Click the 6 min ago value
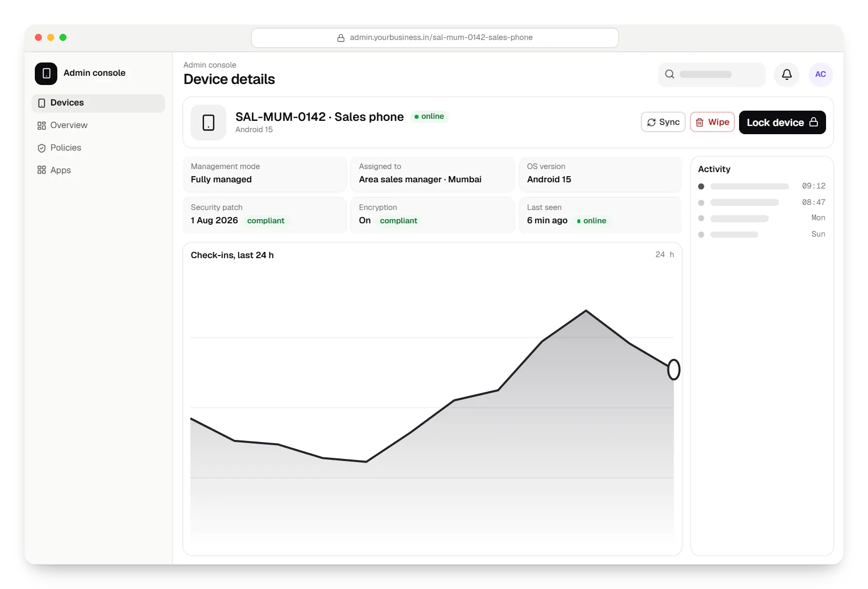The image size is (868, 589). tap(547, 220)
